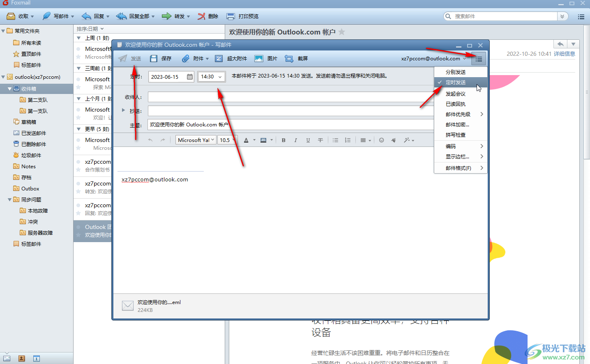Click Forward icon in main toolbar

click(x=166, y=16)
